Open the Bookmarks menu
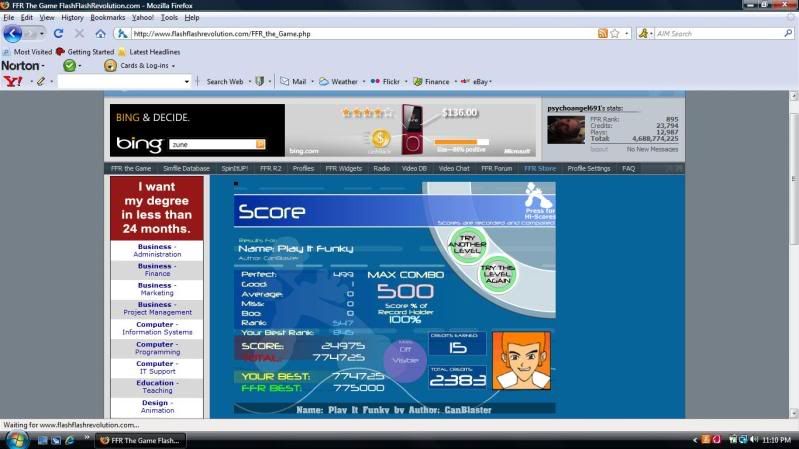The width and height of the screenshot is (799, 449). point(108,17)
